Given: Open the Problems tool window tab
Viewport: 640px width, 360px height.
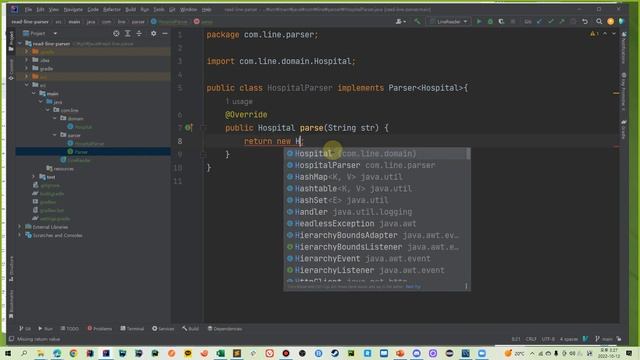Looking at the screenshot, I should point(100,329).
